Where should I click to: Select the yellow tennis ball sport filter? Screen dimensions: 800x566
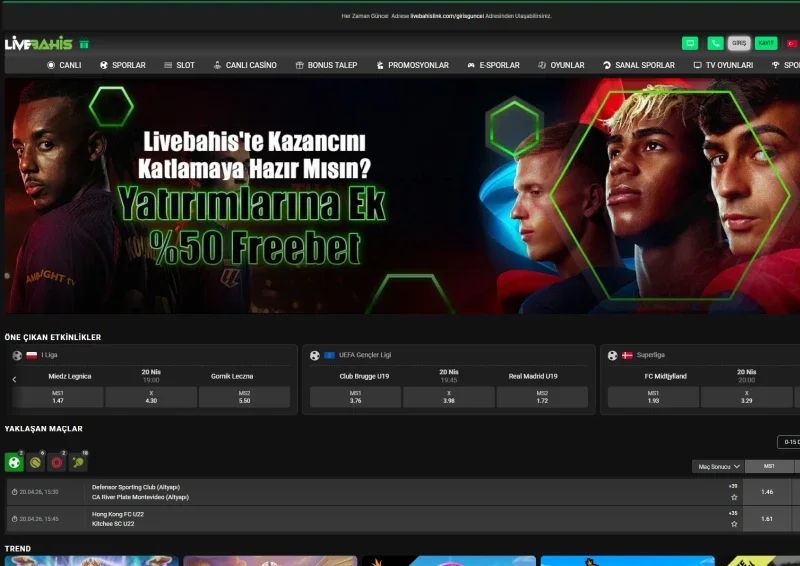[36, 462]
